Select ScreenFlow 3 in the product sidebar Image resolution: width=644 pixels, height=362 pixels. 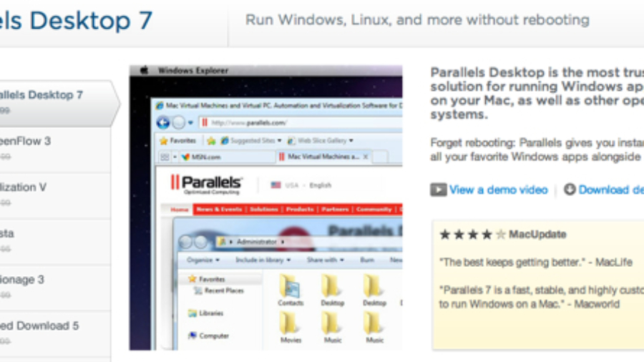click(x=55, y=150)
